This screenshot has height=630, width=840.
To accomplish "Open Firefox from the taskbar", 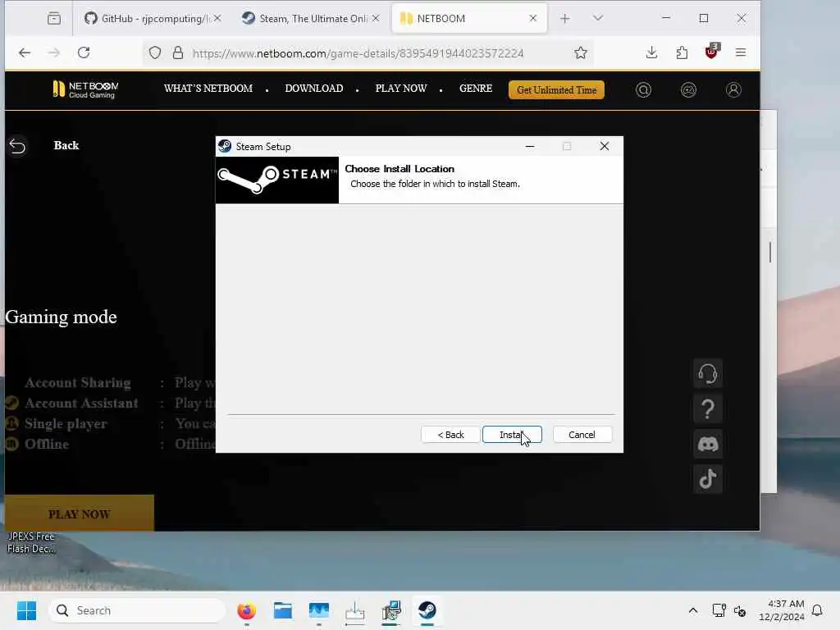I will click(246, 610).
